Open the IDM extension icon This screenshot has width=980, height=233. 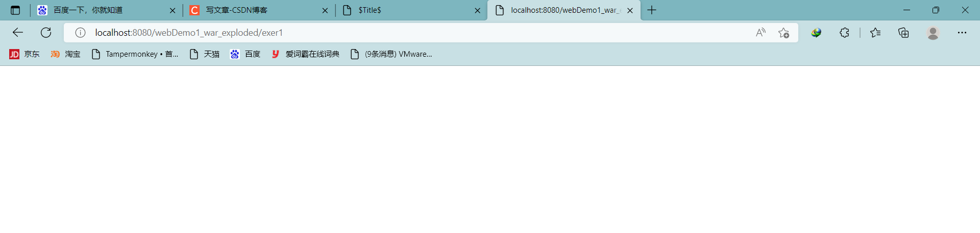point(816,33)
